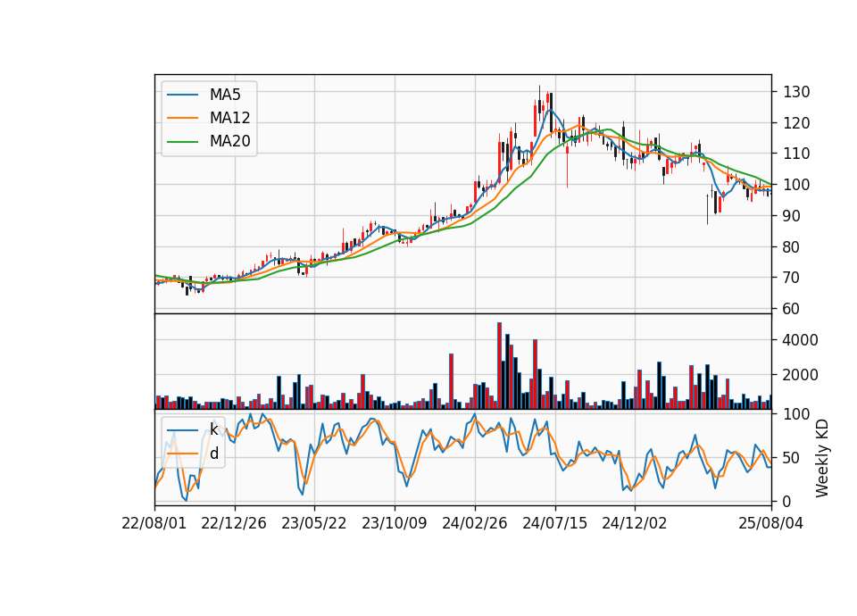Click the 110 price axis label

pos(796,154)
